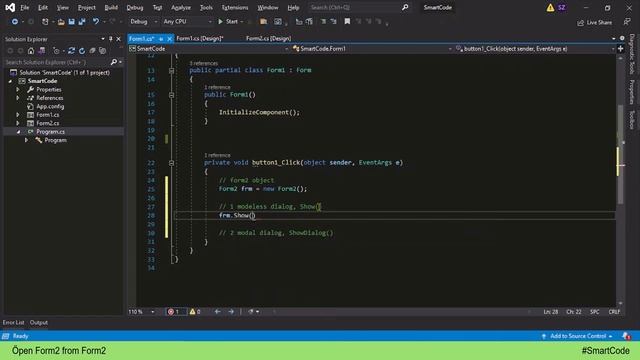Switch to Form1.cs [Design] tab
Viewport: 640px width, 360px height.
pos(200,38)
